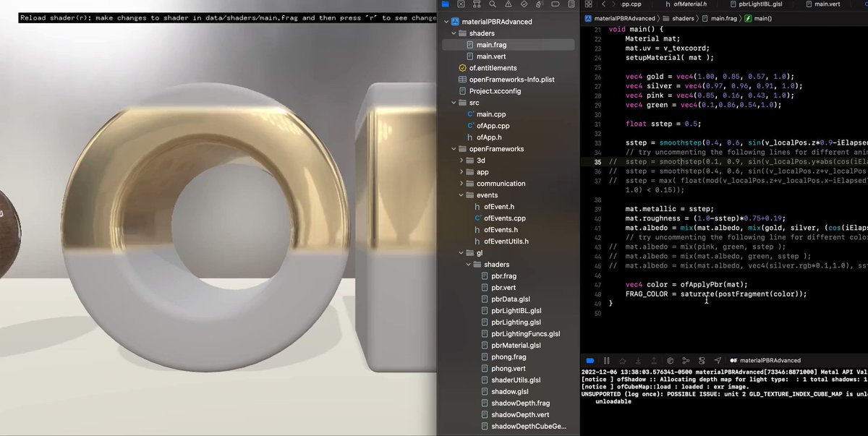
Task: Pause program execution in debug bar
Action: pos(606,360)
